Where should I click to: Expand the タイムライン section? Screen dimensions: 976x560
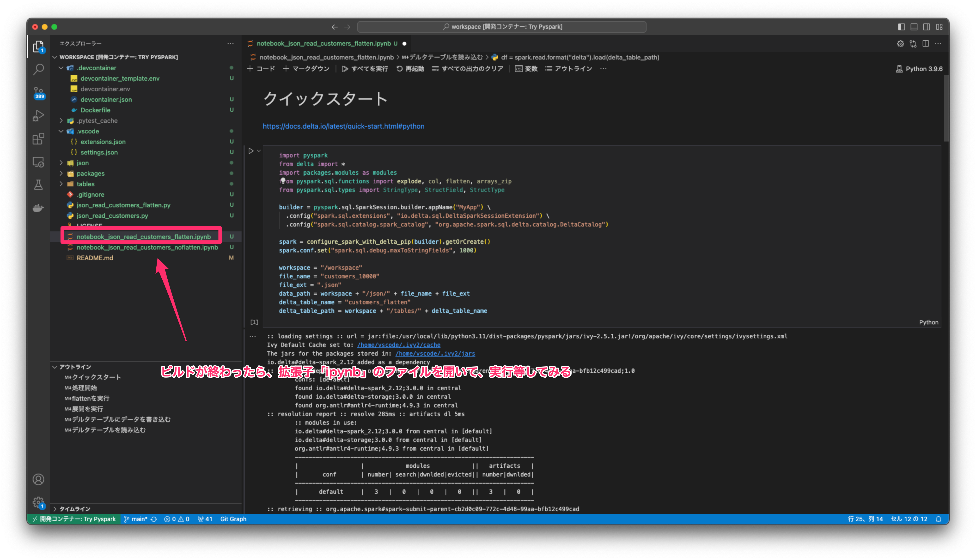(x=74, y=509)
